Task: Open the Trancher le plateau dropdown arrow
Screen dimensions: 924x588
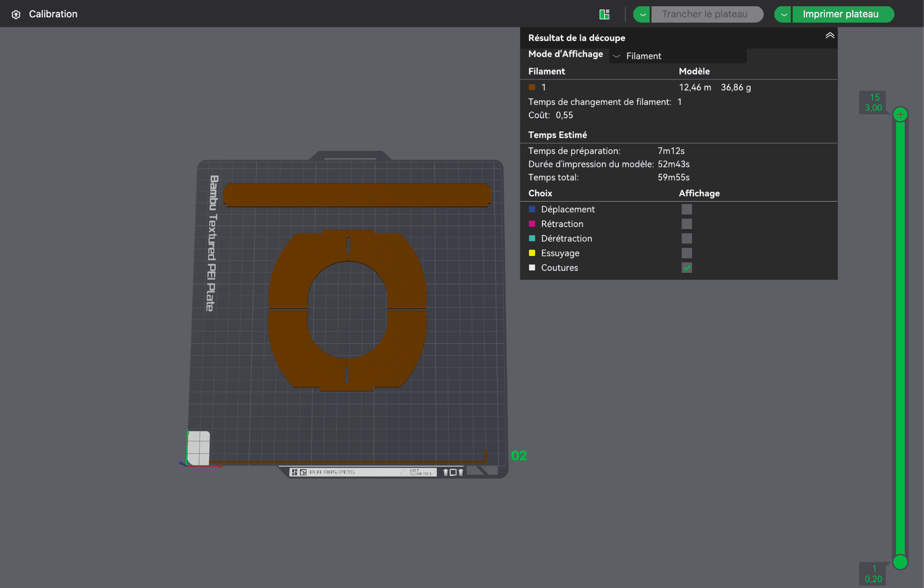Action: [x=642, y=14]
